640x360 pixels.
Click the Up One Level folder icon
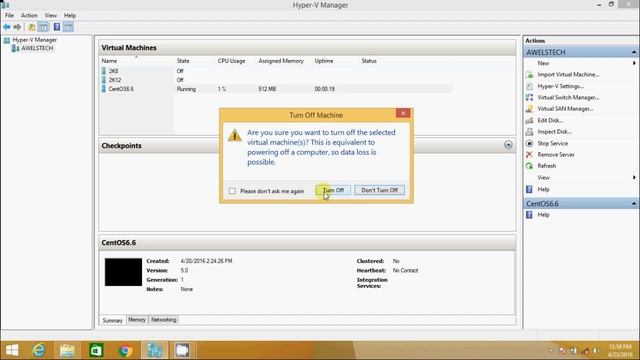click(31, 27)
